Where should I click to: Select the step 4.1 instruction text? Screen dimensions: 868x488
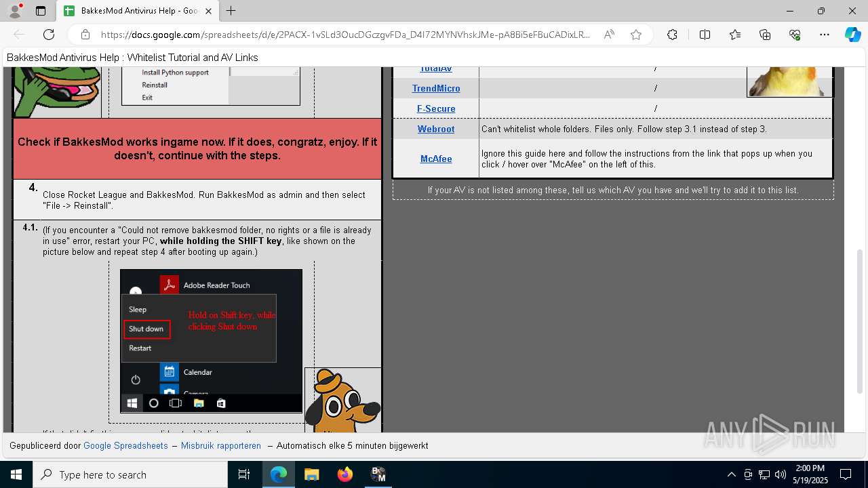click(x=208, y=241)
